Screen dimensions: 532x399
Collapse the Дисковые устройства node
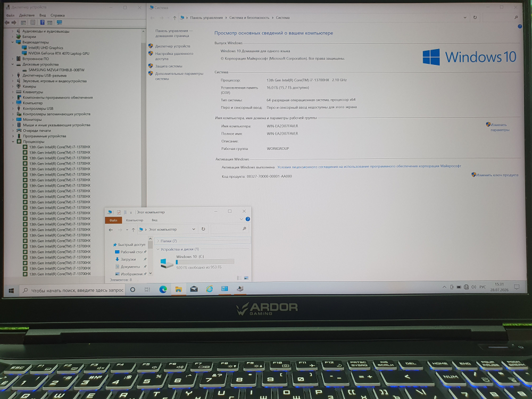(x=13, y=64)
